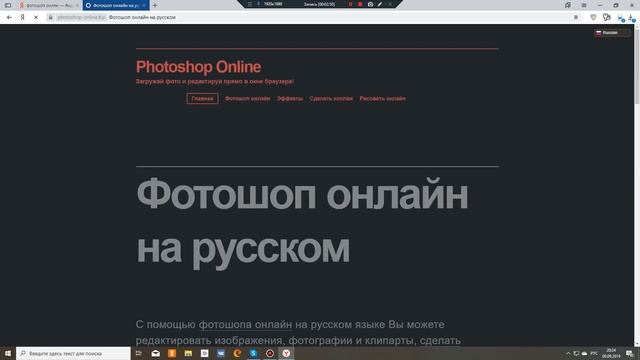
Task: Click the recorder bar grip at left
Action: click(x=250, y=4)
